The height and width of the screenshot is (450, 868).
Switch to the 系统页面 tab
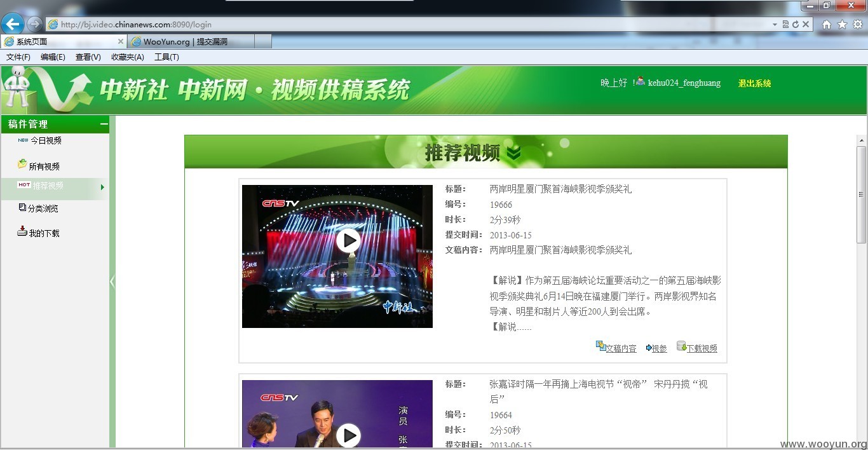click(59, 41)
